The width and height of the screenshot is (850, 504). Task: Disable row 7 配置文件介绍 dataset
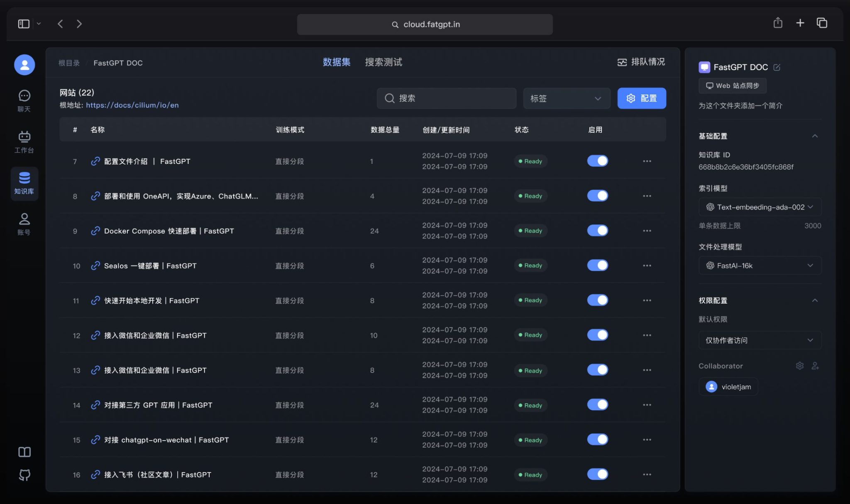597,161
